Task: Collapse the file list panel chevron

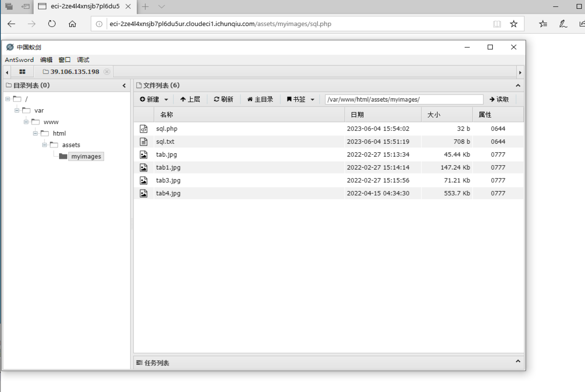Action: [x=518, y=86]
